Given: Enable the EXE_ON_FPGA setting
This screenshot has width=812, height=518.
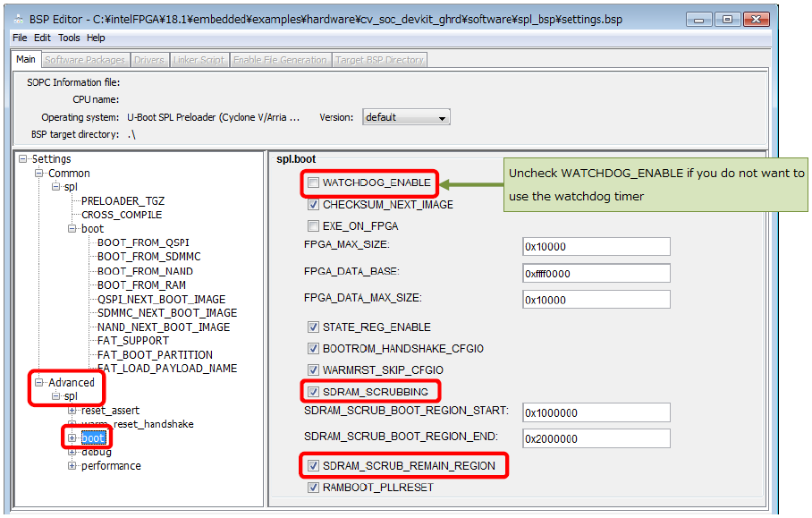Looking at the screenshot, I should (x=314, y=225).
